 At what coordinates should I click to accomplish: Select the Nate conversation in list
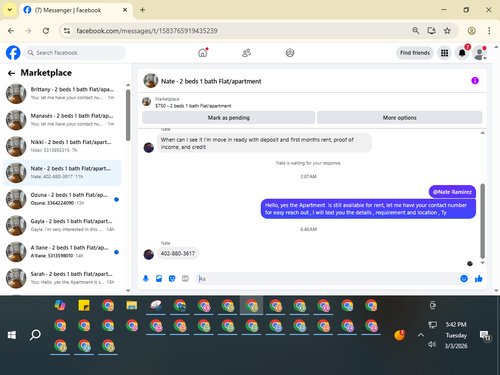click(x=62, y=173)
